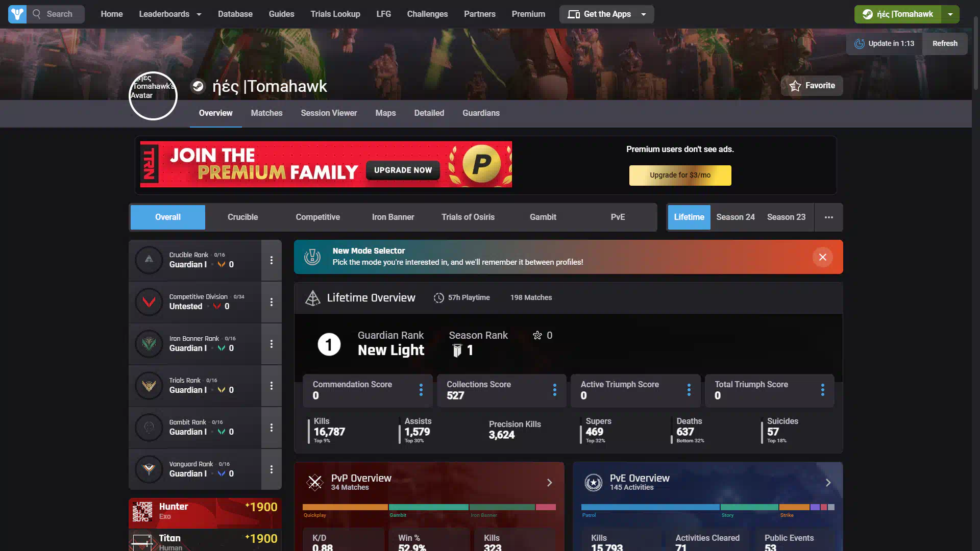Open Collections Score options menu
Screen dimensions: 980x551
pyautogui.click(x=555, y=390)
